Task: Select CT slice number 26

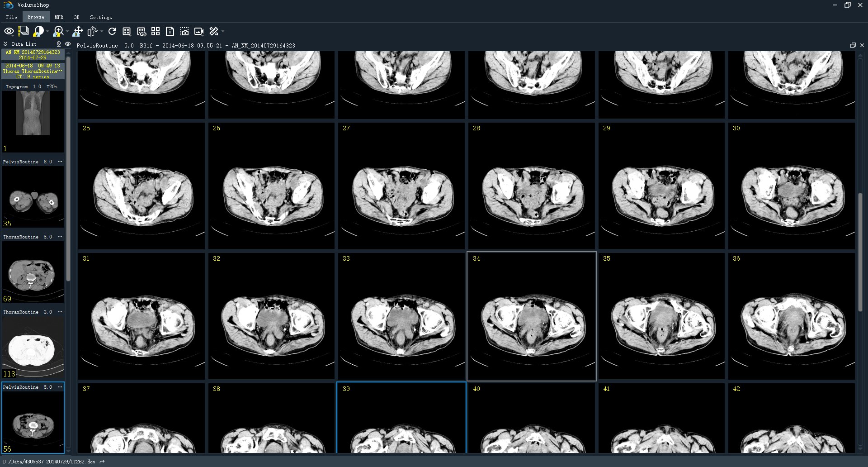Action: (271, 186)
